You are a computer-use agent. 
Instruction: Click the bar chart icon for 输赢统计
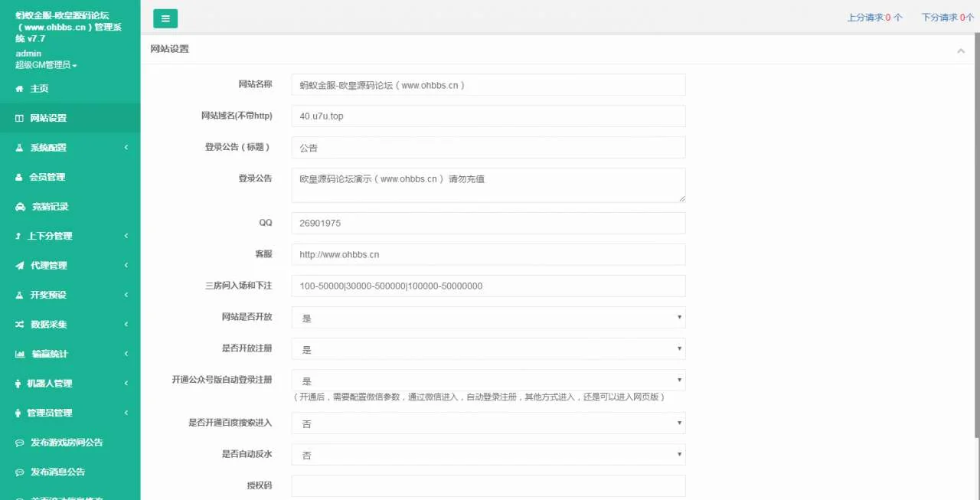tap(20, 354)
